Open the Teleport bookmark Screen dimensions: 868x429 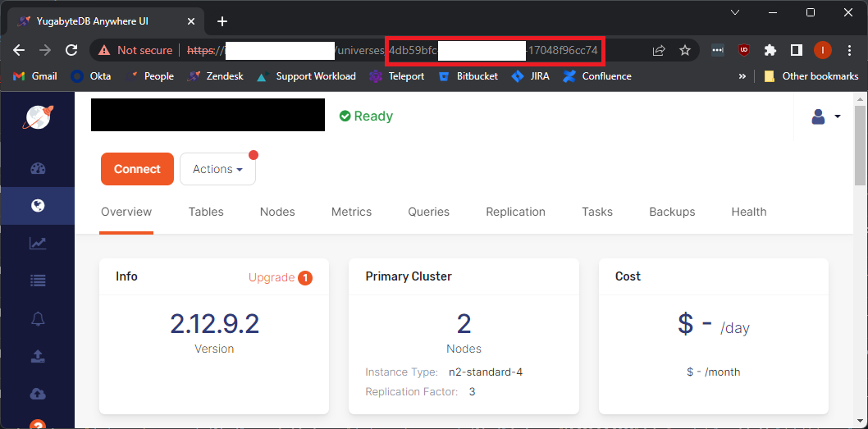pos(397,76)
